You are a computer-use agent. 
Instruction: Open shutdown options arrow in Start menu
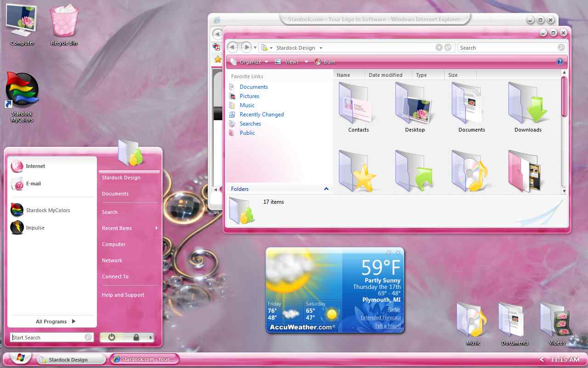click(x=151, y=337)
